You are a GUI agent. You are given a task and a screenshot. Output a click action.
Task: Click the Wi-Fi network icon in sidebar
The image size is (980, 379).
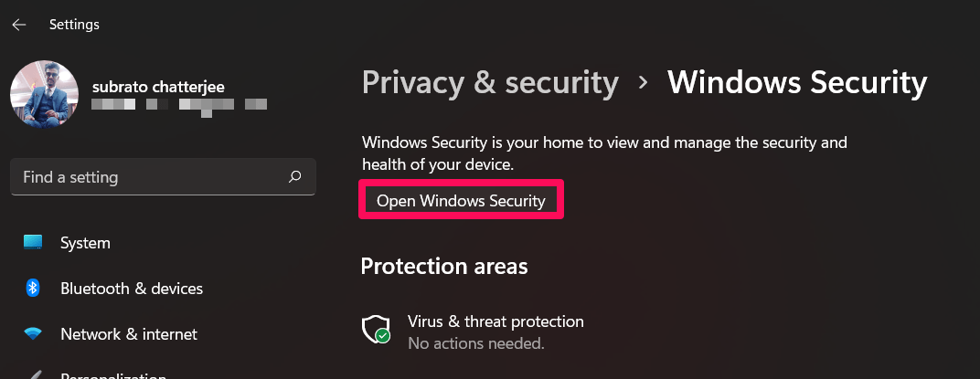[34, 334]
